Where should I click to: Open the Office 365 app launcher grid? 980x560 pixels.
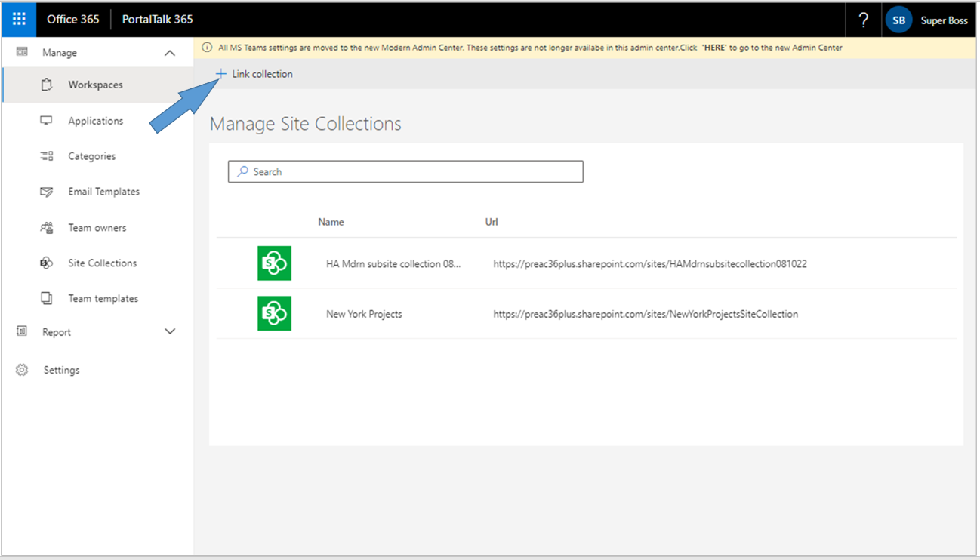19,19
